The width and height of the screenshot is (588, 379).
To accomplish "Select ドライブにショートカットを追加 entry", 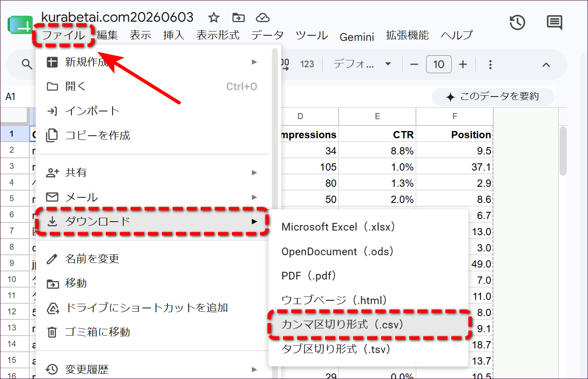I will pyautogui.click(x=153, y=308).
